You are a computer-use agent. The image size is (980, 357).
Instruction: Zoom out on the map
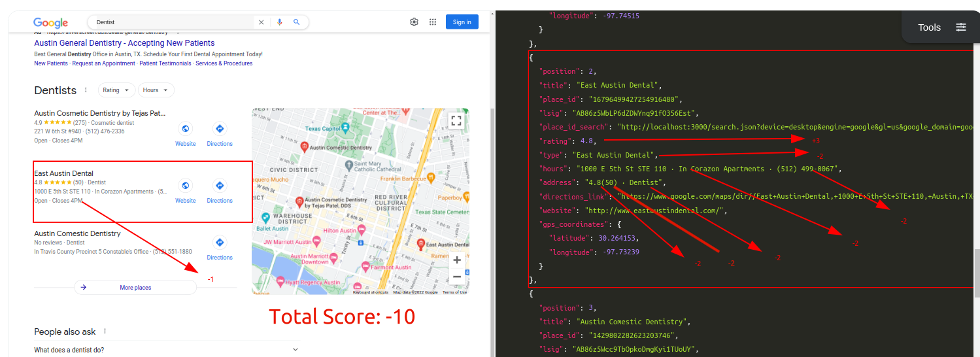point(457,277)
